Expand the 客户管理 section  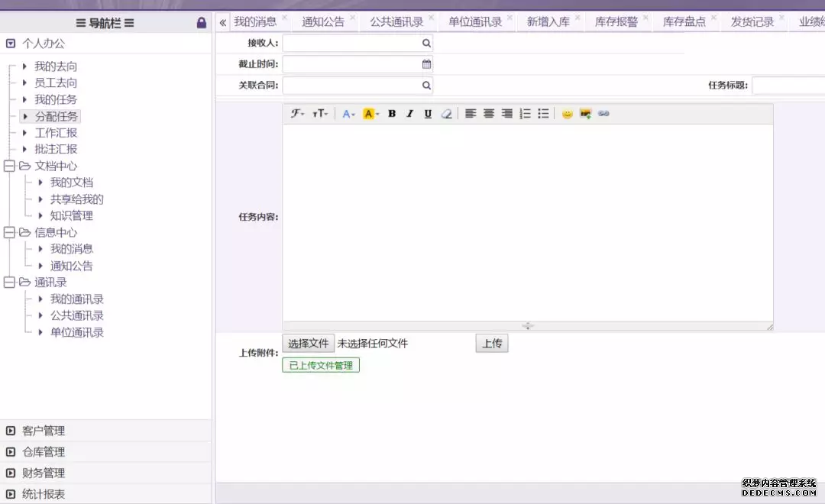coord(44,431)
